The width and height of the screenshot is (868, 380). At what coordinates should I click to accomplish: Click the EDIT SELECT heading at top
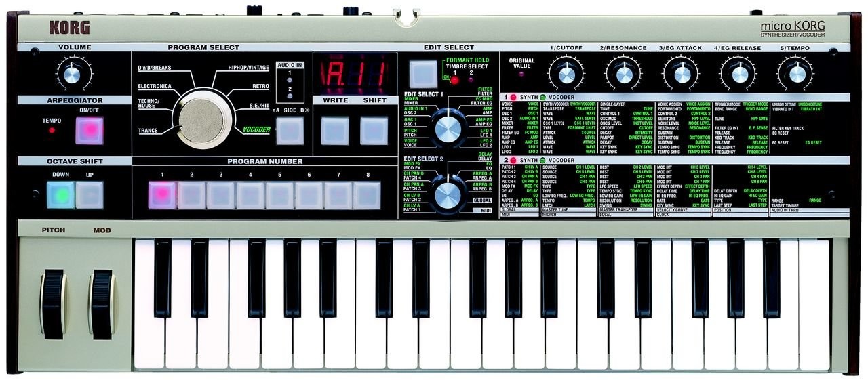click(x=449, y=47)
